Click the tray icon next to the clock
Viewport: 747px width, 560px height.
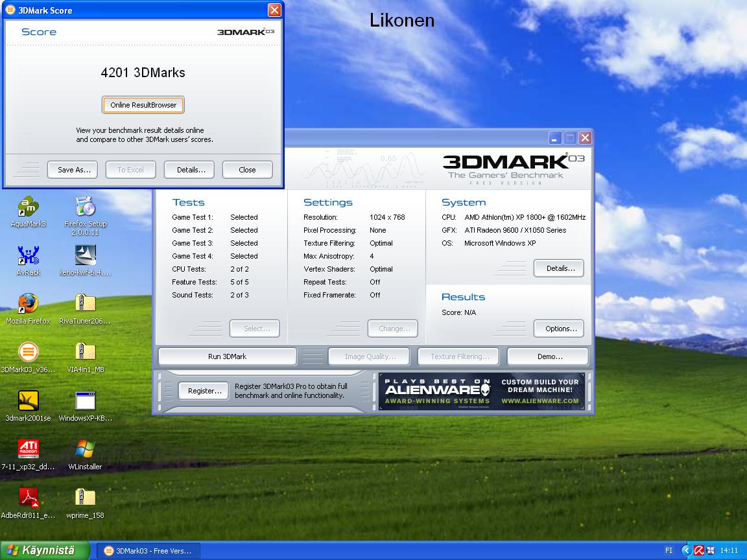(710, 551)
